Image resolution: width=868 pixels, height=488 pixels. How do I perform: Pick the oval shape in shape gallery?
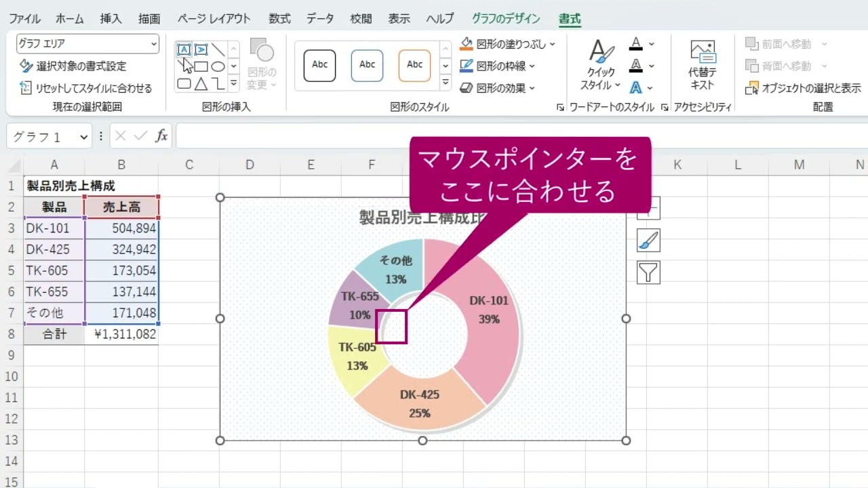(218, 66)
